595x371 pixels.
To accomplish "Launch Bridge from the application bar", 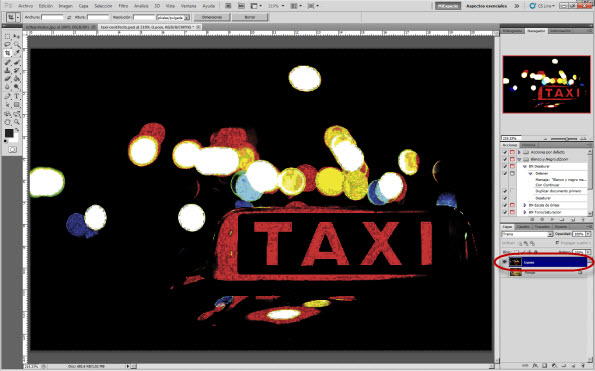I will coord(228,6).
